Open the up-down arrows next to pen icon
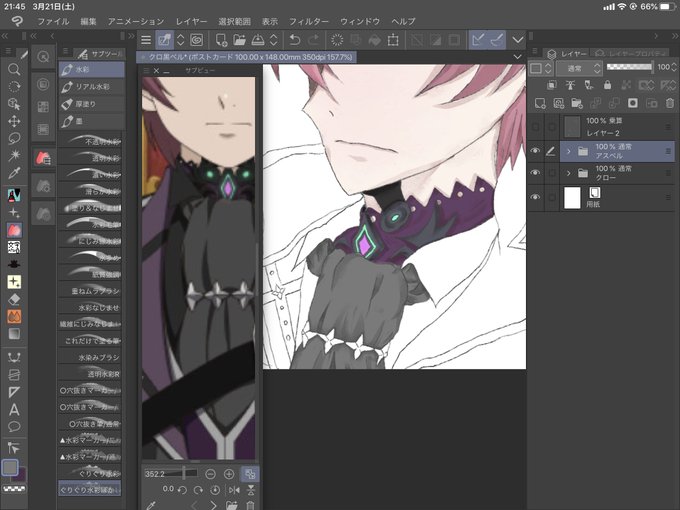Image resolution: width=680 pixels, height=510 pixels. pyautogui.click(x=180, y=40)
